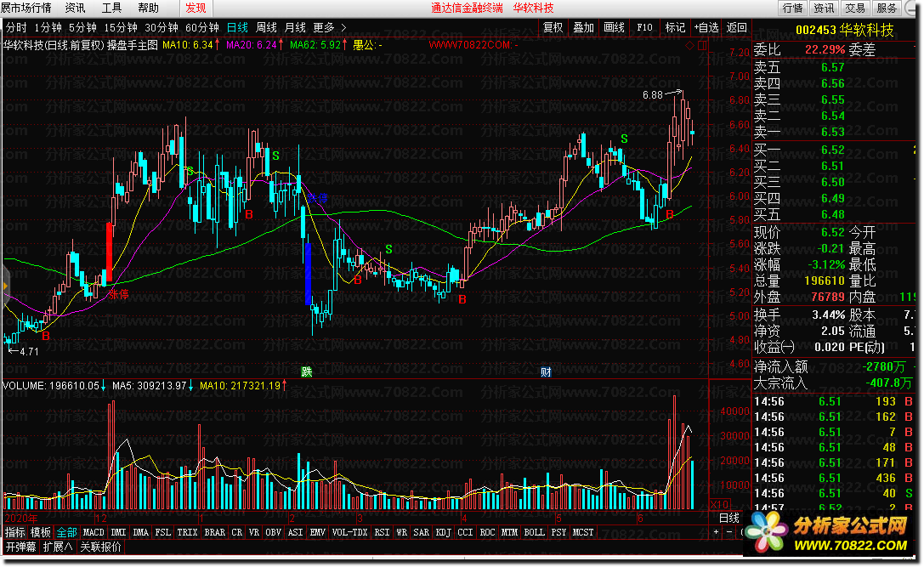Switch to 周线 weekly period

[266, 28]
